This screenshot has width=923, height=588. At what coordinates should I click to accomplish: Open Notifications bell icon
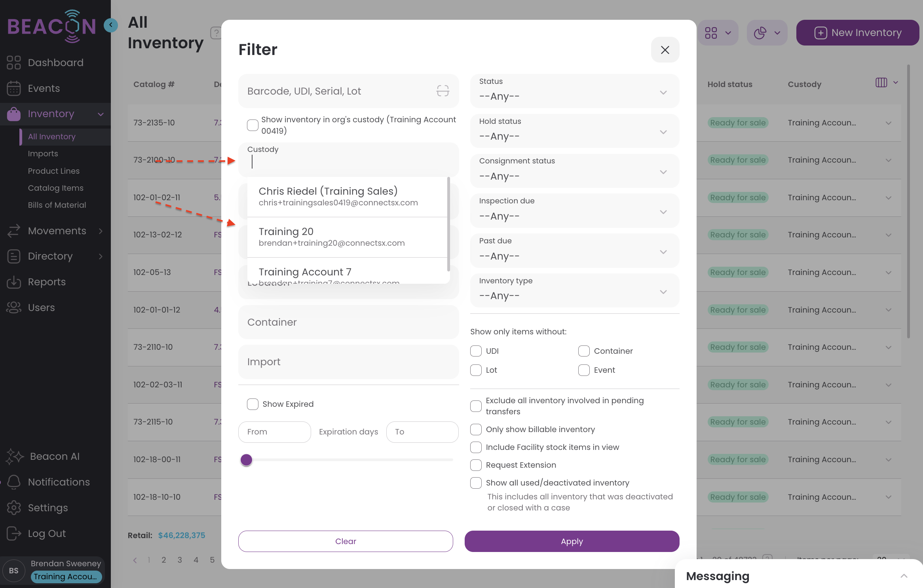click(14, 482)
